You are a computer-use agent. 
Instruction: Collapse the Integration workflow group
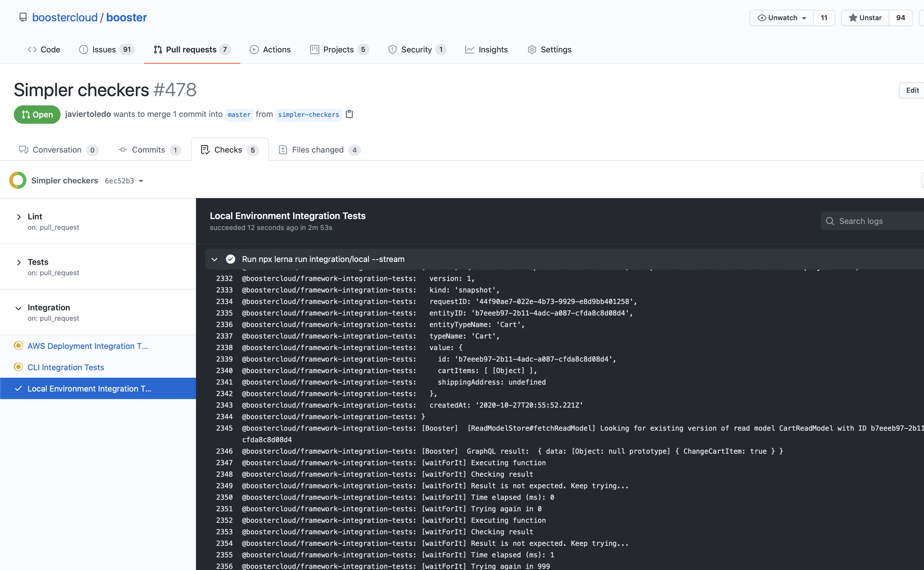[x=18, y=308]
